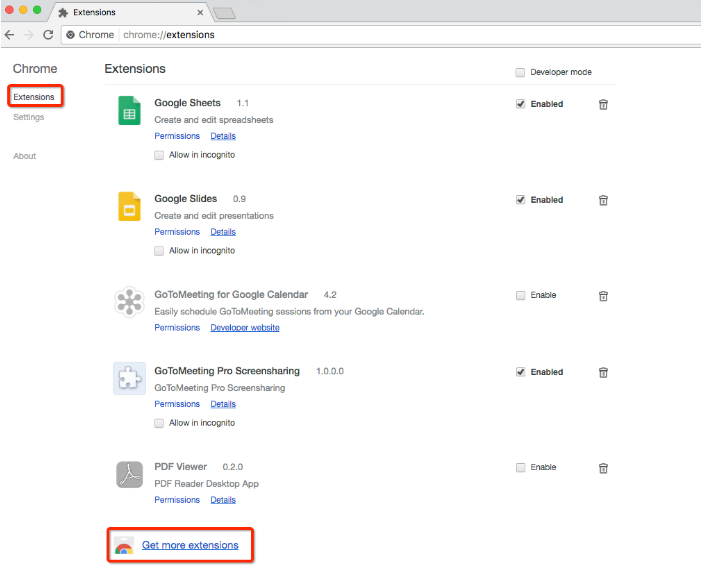Click the GoToMeeting Pro Screensharing title
The width and height of the screenshot is (707, 572).
[x=227, y=371]
